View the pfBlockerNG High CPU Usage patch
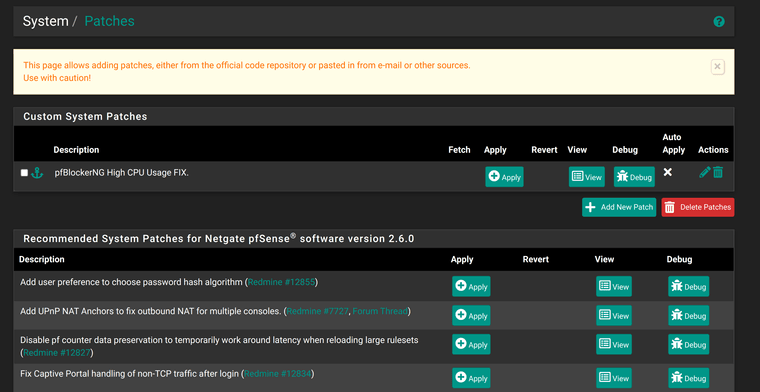 click(586, 177)
